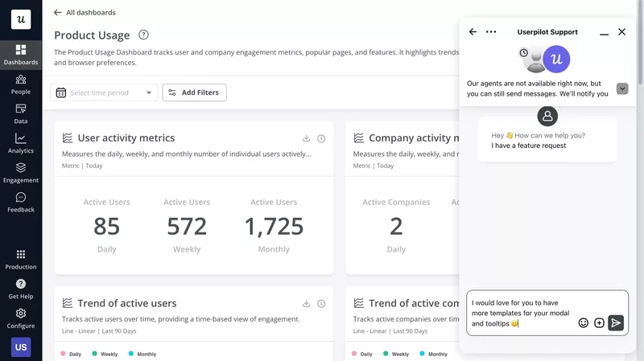
Task: Navigate to Analytics in the sidebar
Action: (21, 143)
